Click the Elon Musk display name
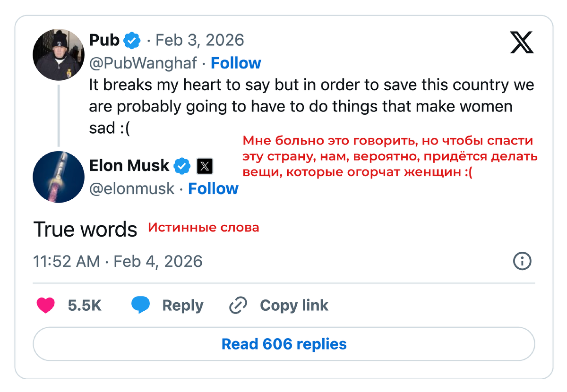 129,166
